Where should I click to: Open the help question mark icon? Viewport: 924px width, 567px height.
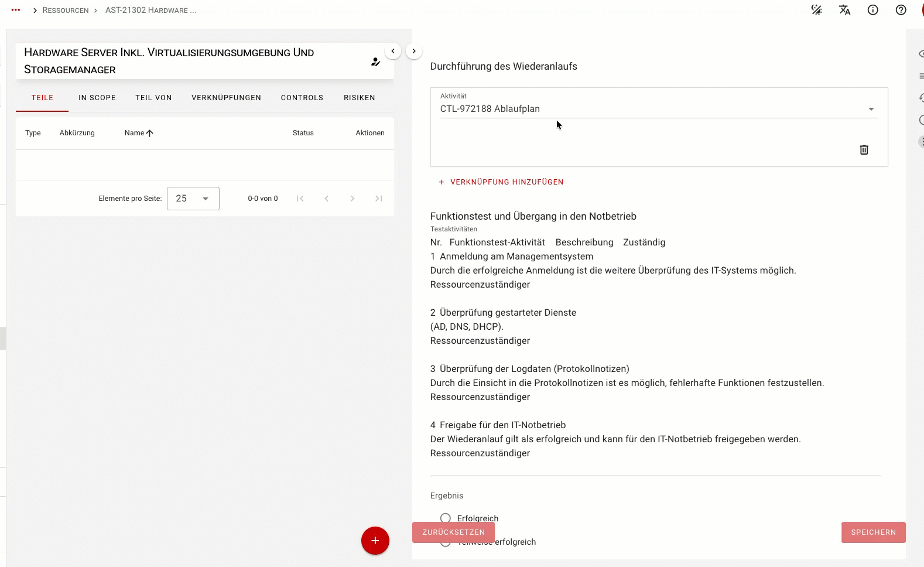[901, 10]
